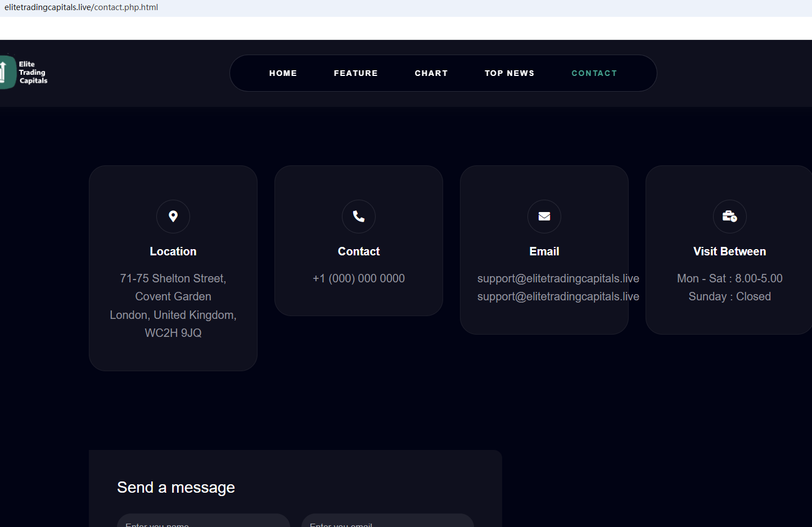Go to the Home page

pyautogui.click(x=283, y=73)
